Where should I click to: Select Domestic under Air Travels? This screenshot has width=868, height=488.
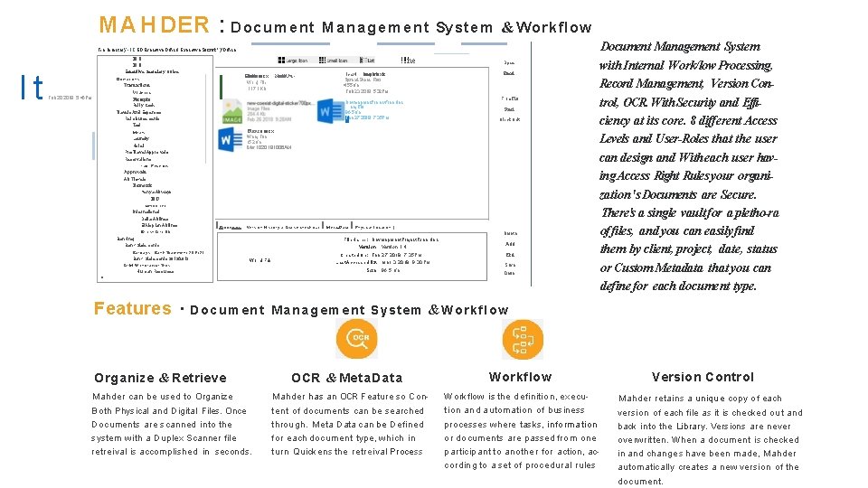point(142,185)
